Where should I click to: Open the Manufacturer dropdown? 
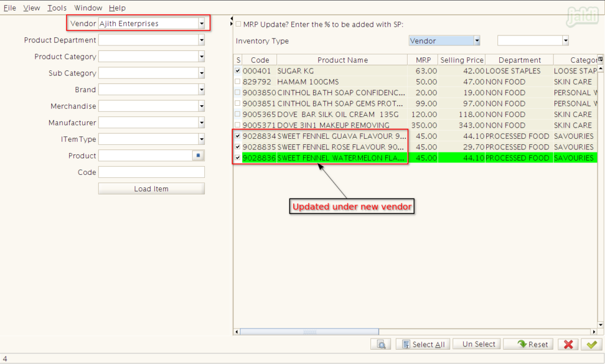tap(201, 122)
